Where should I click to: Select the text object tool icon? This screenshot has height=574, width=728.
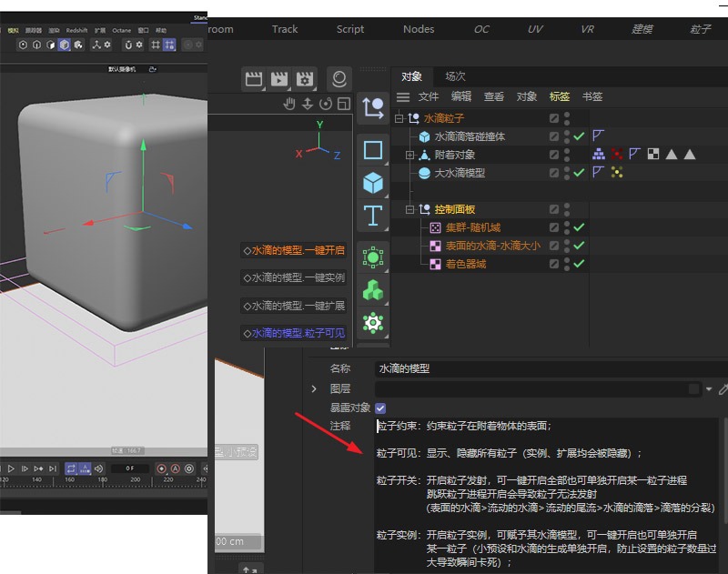(373, 217)
